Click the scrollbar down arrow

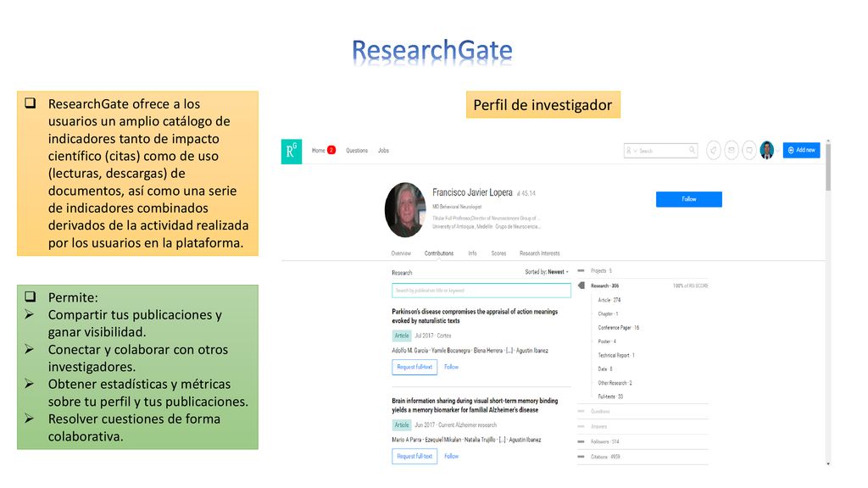tap(828, 463)
